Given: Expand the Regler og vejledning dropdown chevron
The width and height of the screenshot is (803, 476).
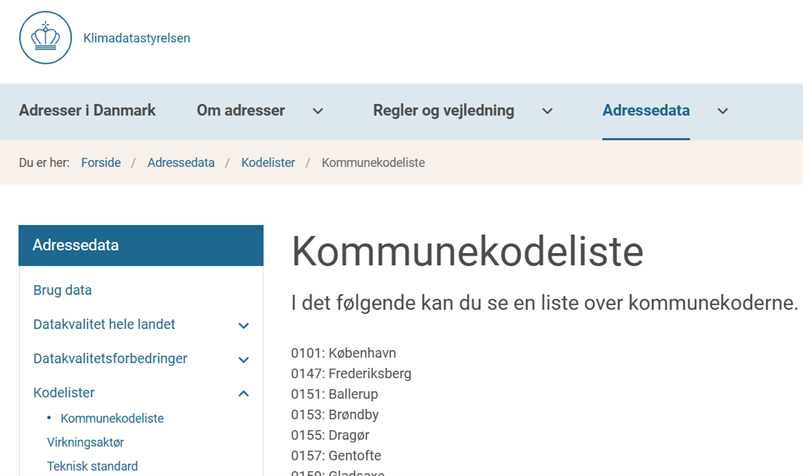Looking at the screenshot, I should tap(547, 111).
